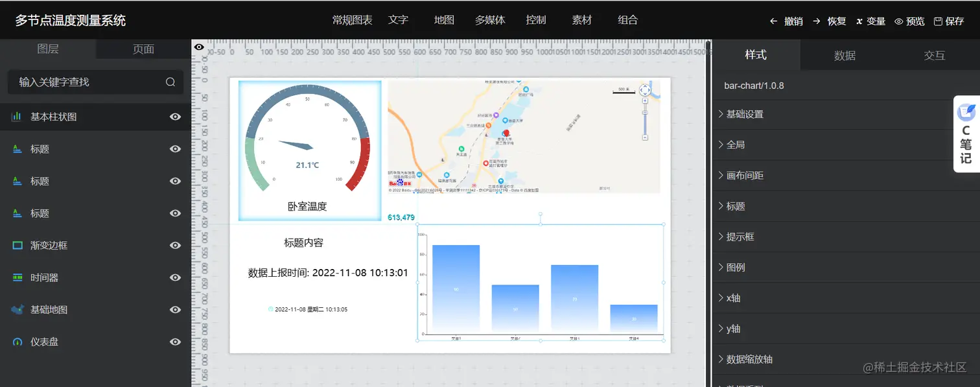Click the Baidu logo on the map
The width and height of the screenshot is (980, 387).
pos(400,183)
